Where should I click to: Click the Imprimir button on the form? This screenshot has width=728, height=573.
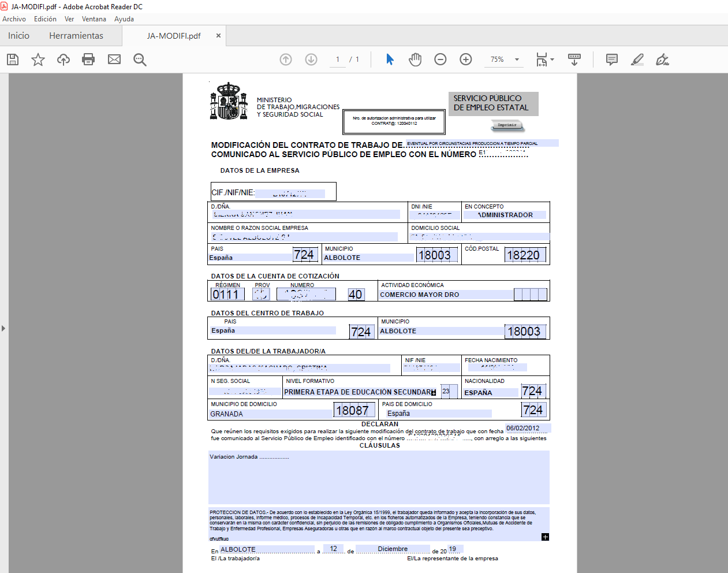(x=507, y=125)
